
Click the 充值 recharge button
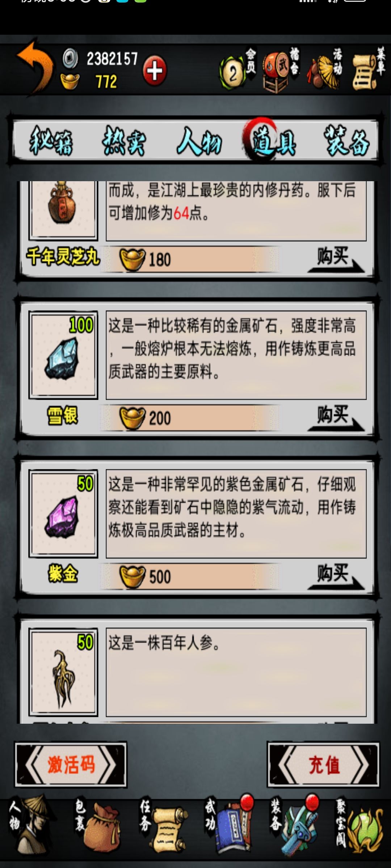pos(323,765)
